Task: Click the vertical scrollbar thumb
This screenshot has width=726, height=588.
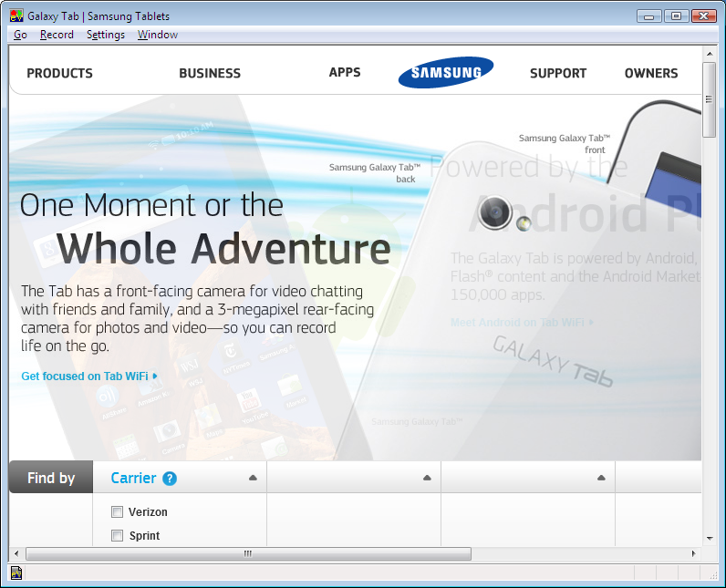Action: [x=709, y=100]
